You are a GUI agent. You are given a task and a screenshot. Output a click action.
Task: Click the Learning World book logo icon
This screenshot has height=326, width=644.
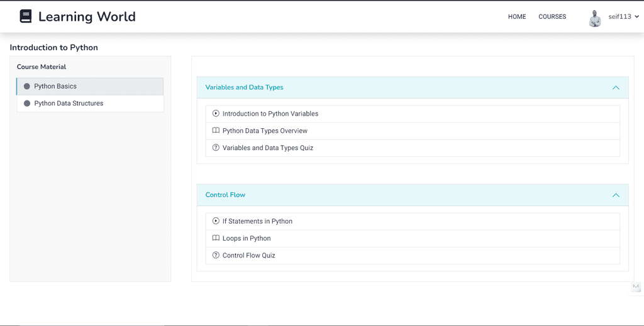point(25,16)
